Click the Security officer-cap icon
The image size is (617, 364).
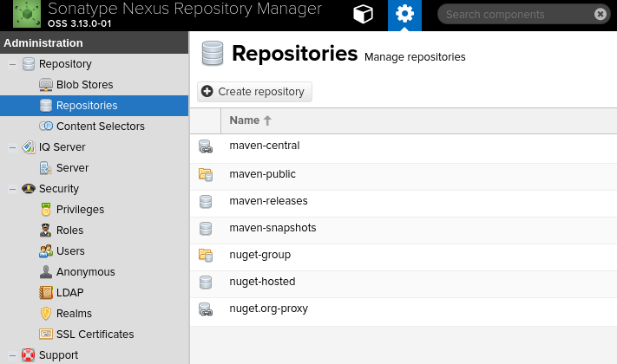(x=29, y=189)
